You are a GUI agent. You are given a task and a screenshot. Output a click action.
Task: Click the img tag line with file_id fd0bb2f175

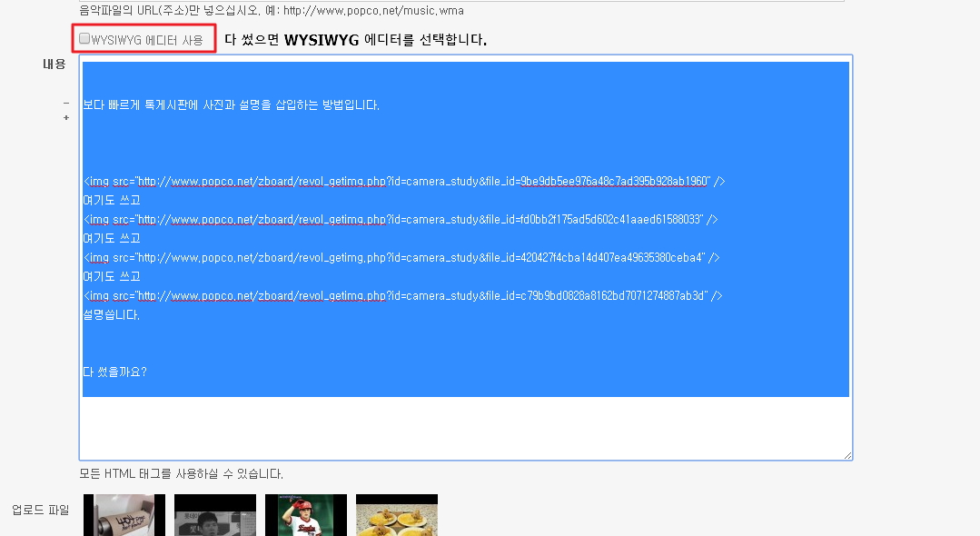pos(401,220)
